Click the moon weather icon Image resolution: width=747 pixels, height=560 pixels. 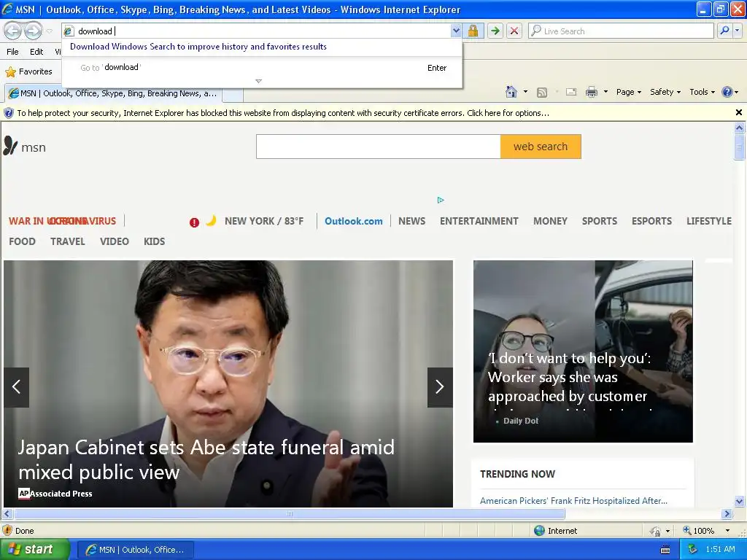(x=211, y=220)
